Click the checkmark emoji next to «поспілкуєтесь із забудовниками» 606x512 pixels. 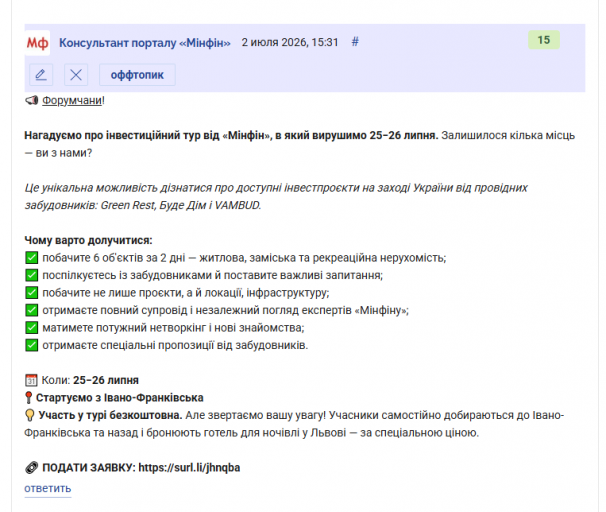pos(32,275)
